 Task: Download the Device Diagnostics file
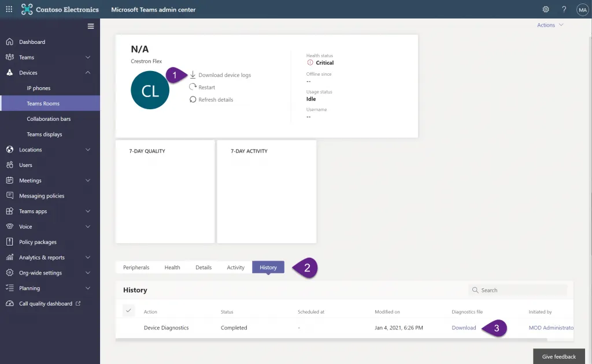[x=464, y=328]
